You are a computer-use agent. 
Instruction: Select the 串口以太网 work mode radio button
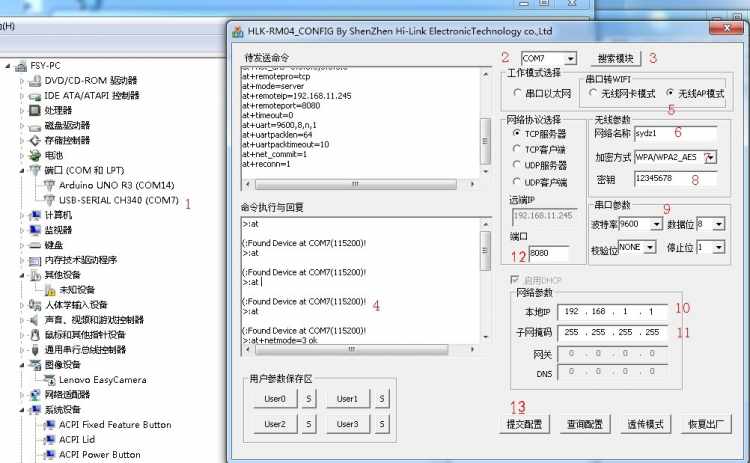click(517, 93)
